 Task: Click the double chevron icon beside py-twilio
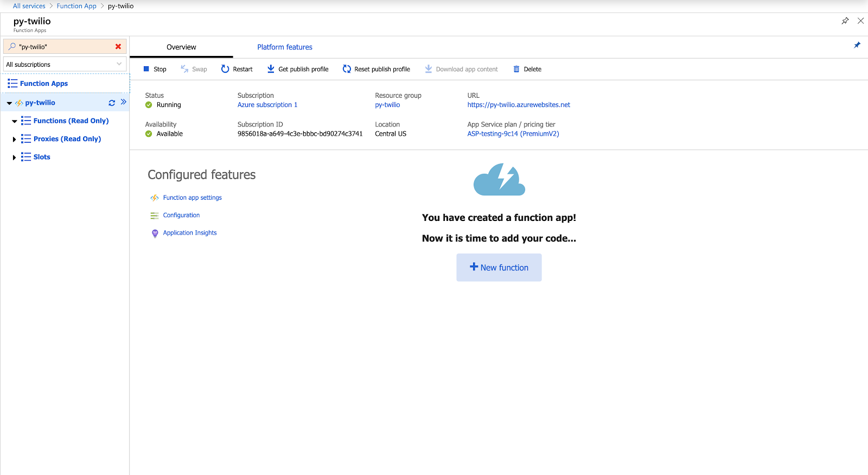(x=124, y=102)
